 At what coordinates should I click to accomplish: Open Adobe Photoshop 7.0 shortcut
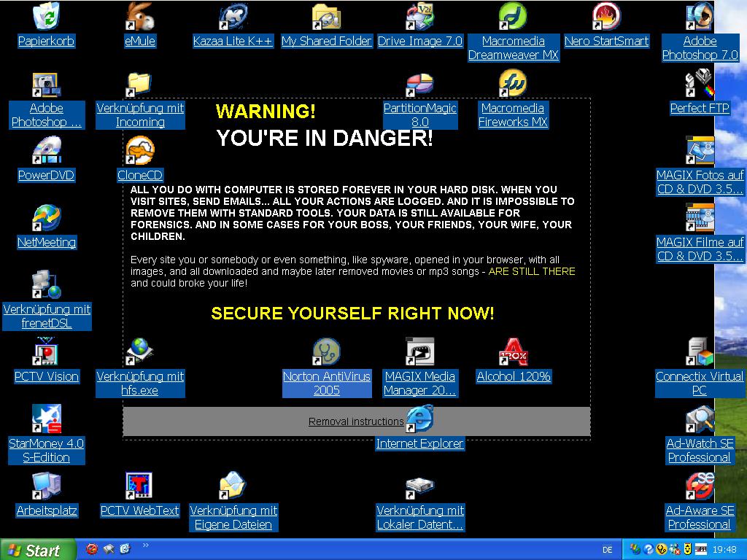700,17
